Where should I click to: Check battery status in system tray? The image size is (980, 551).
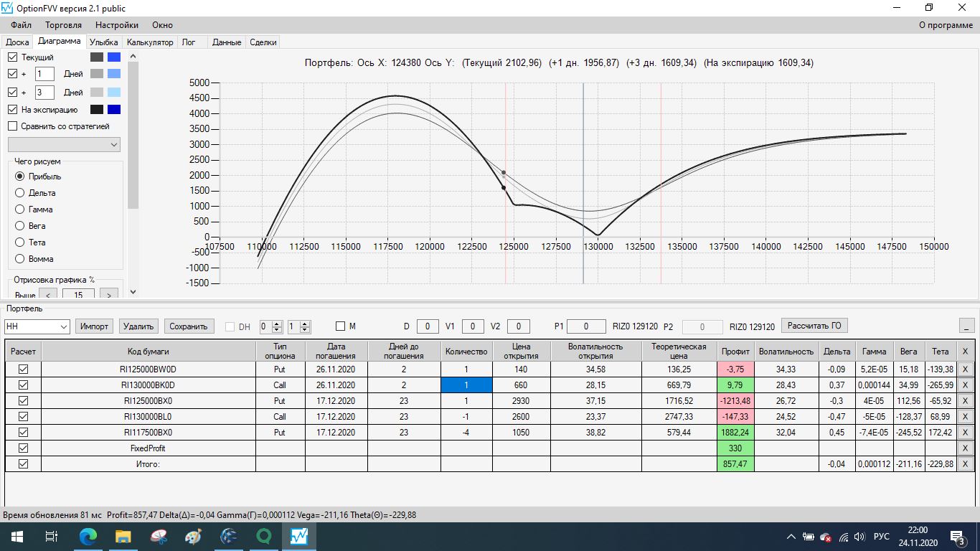809,537
